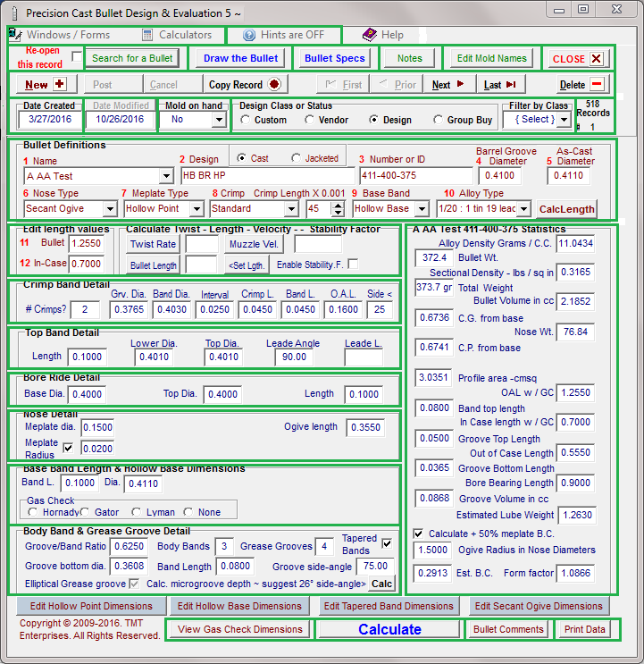This screenshot has height=664, width=644.
Task: Open the Notes button
Action: [410, 58]
